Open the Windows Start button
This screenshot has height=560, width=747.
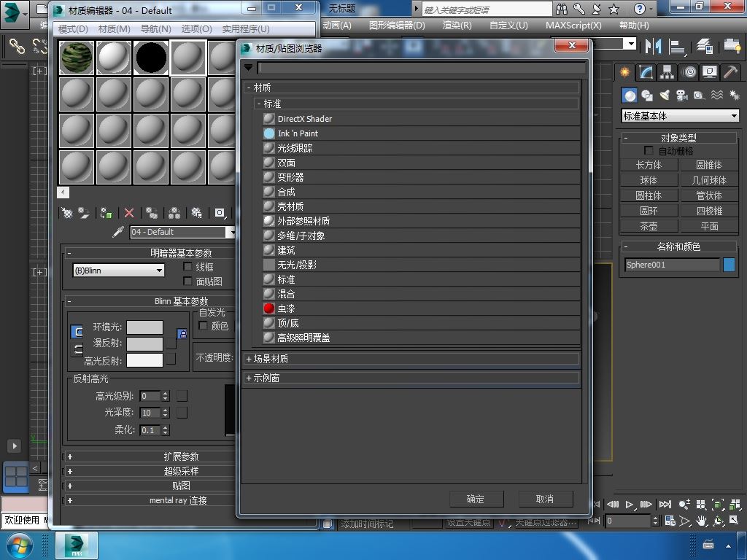pos(19,545)
